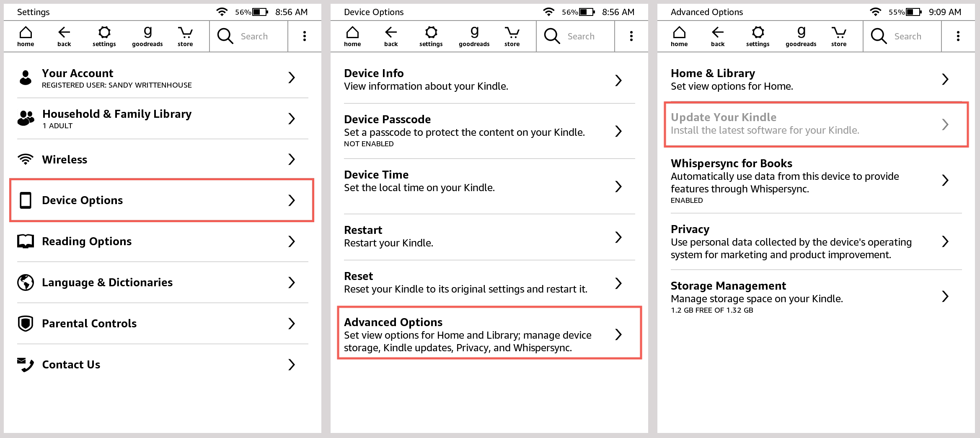Expand Whispersync for Books chevron
980x438 pixels.
click(945, 180)
